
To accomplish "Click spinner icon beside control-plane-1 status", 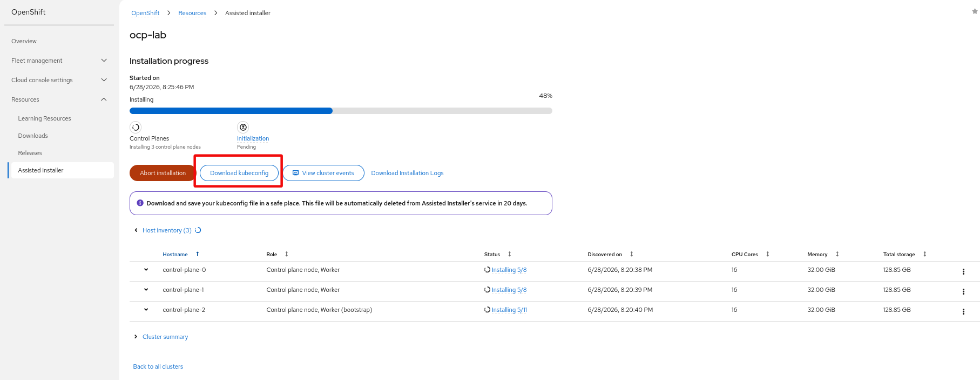I will 487,290.
